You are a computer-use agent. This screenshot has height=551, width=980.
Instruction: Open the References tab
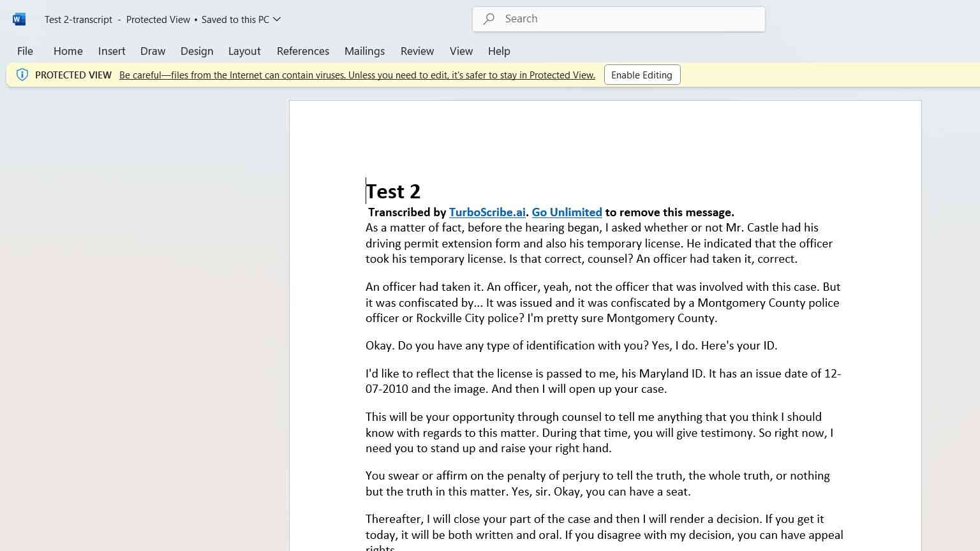click(x=303, y=51)
